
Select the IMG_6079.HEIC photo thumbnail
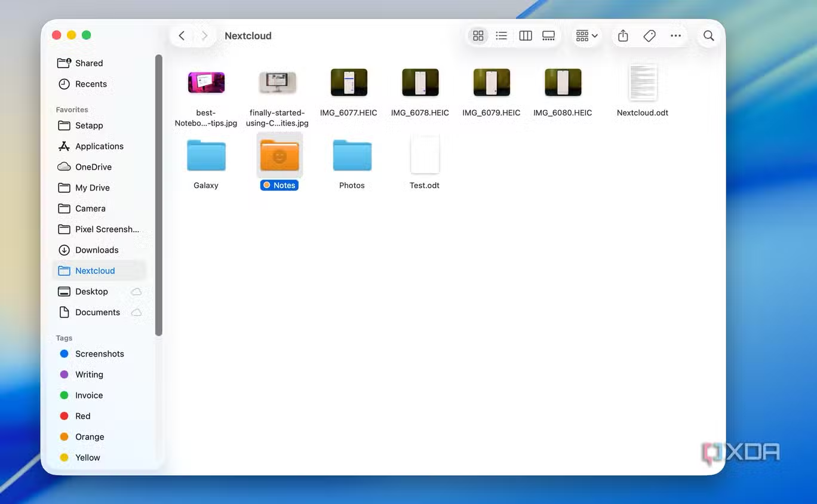(x=492, y=82)
